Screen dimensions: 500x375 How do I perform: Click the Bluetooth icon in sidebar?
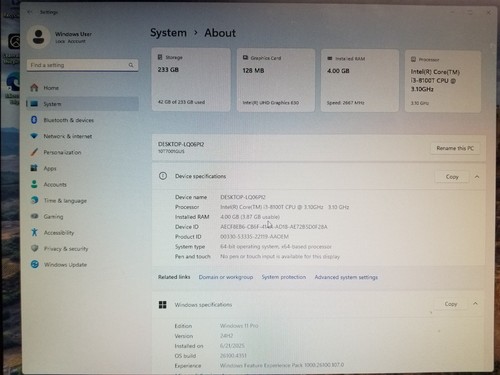click(34, 120)
